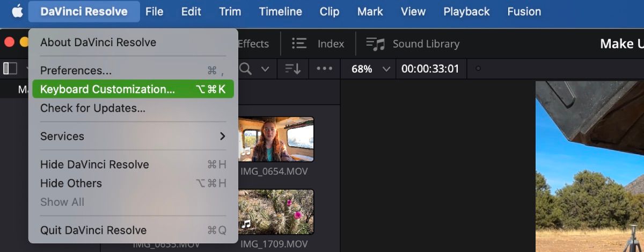Open the Apple menu
Screen dimensions: 644x252
[18, 11]
